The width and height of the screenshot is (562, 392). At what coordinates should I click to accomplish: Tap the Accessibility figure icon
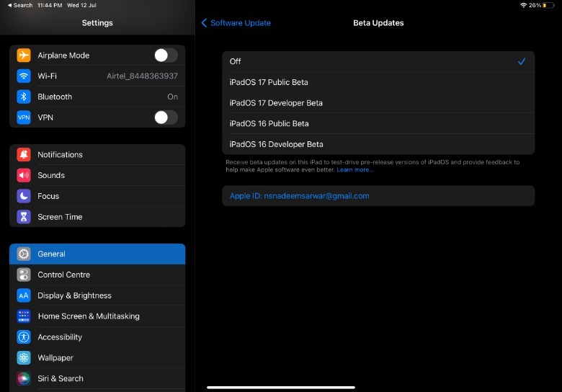[x=24, y=337]
